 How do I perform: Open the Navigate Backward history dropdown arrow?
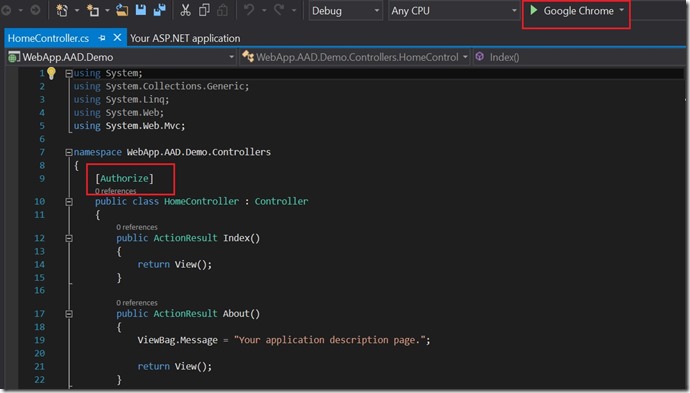click(21, 11)
